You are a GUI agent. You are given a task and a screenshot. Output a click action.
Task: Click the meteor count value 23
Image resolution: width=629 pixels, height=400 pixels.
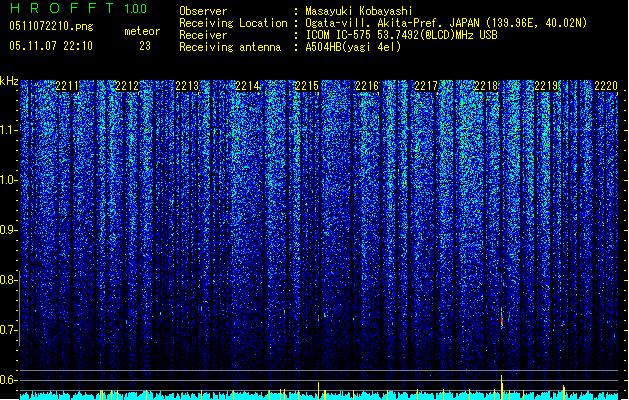pos(145,46)
